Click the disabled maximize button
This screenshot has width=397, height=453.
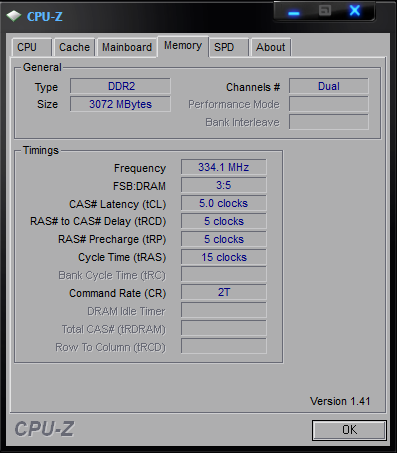325,11
